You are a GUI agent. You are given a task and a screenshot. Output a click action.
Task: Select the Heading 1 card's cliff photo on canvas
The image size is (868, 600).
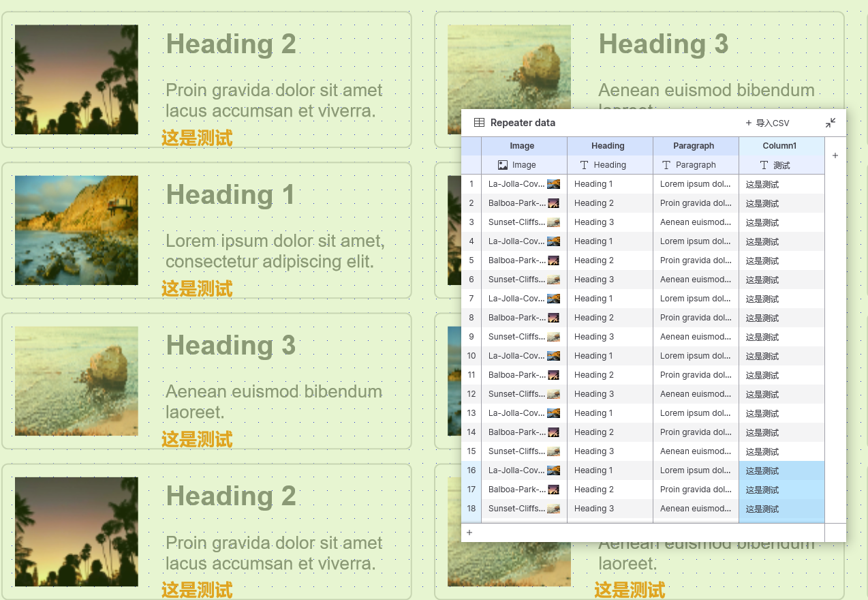tap(76, 230)
